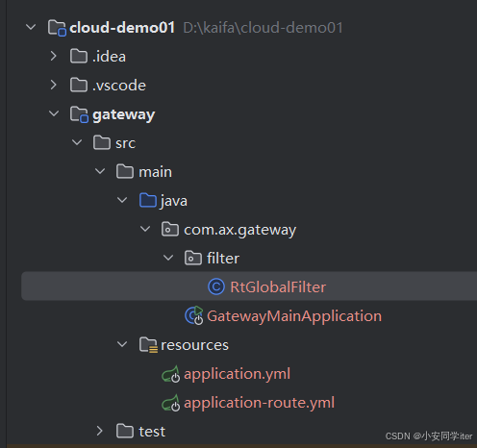Click the test folder icon
This screenshot has width=477, height=448.
pyautogui.click(x=125, y=431)
